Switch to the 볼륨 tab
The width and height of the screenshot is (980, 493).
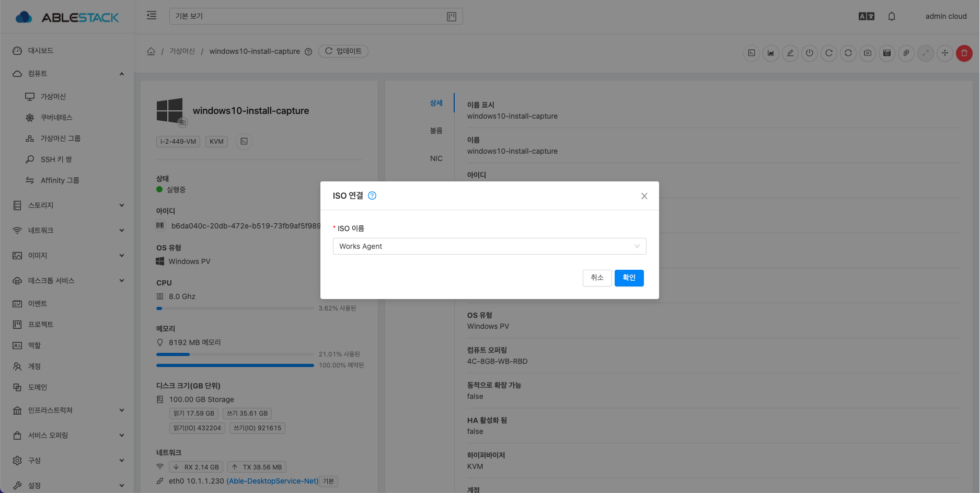pyautogui.click(x=436, y=131)
